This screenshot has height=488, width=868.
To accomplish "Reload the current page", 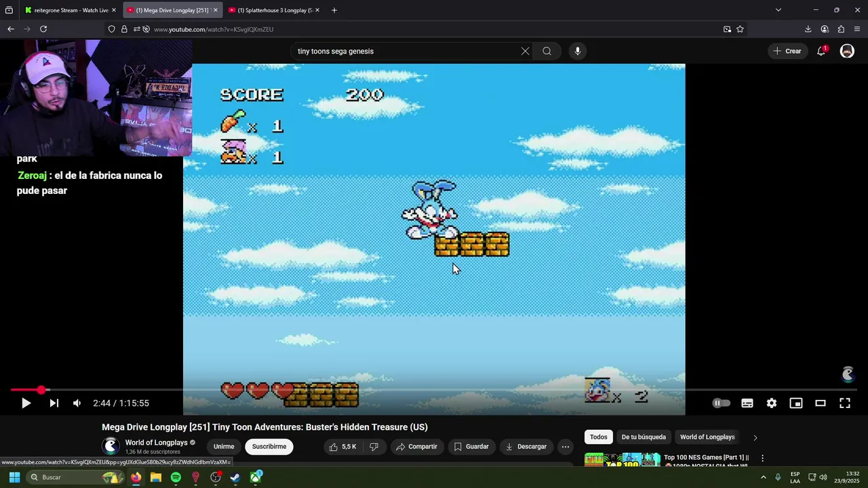I will (43, 29).
